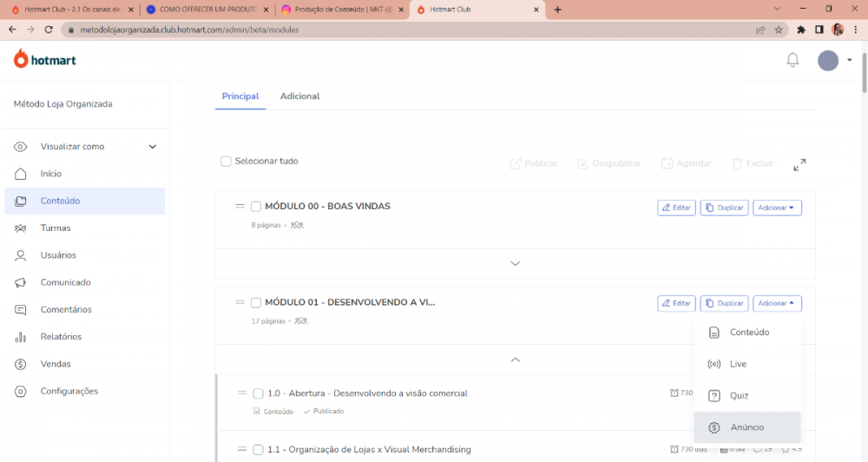Open Comunicado in the sidebar
This screenshot has height=462, width=868.
pyautogui.click(x=65, y=282)
